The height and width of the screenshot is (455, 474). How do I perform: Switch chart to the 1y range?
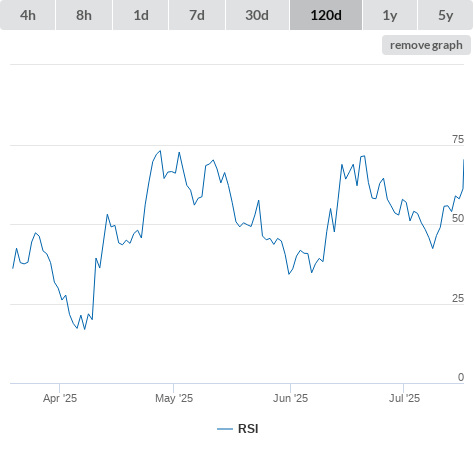coord(390,15)
